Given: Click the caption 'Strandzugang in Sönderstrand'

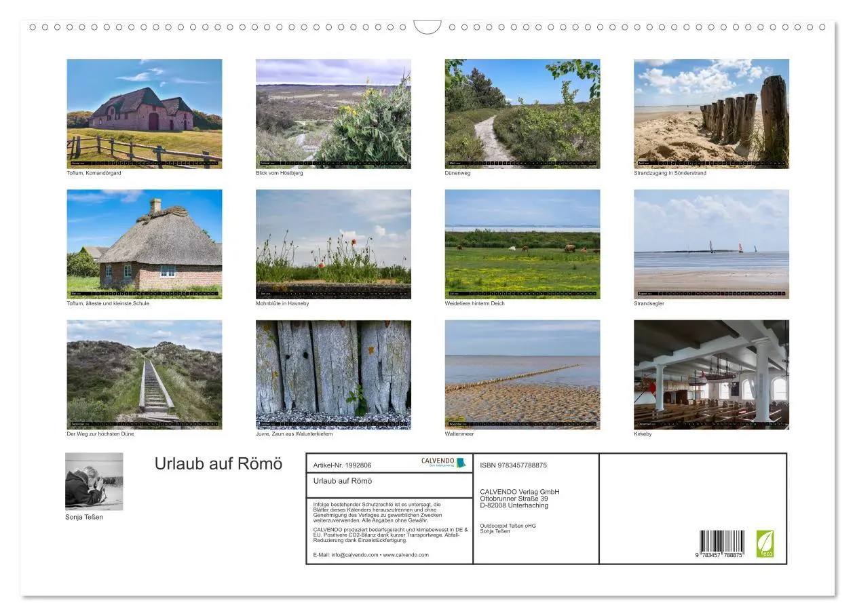Looking at the screenshot, I should [670, 173].
